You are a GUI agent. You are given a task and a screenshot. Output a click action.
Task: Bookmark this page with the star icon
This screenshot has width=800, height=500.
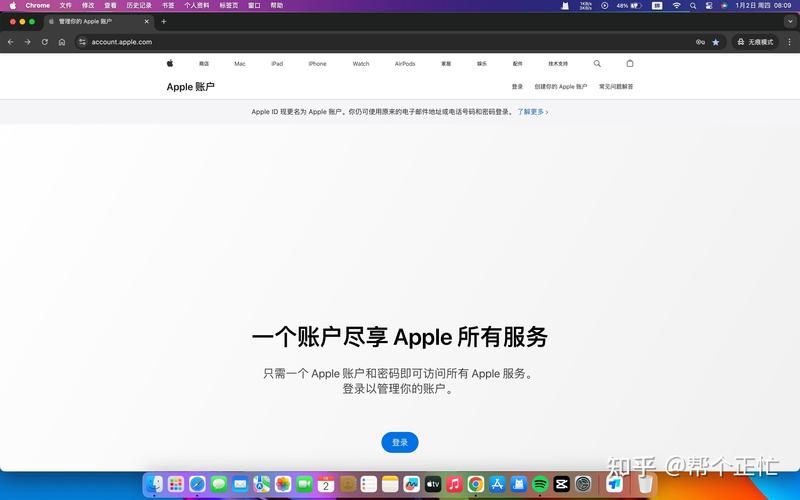(716, 42)
